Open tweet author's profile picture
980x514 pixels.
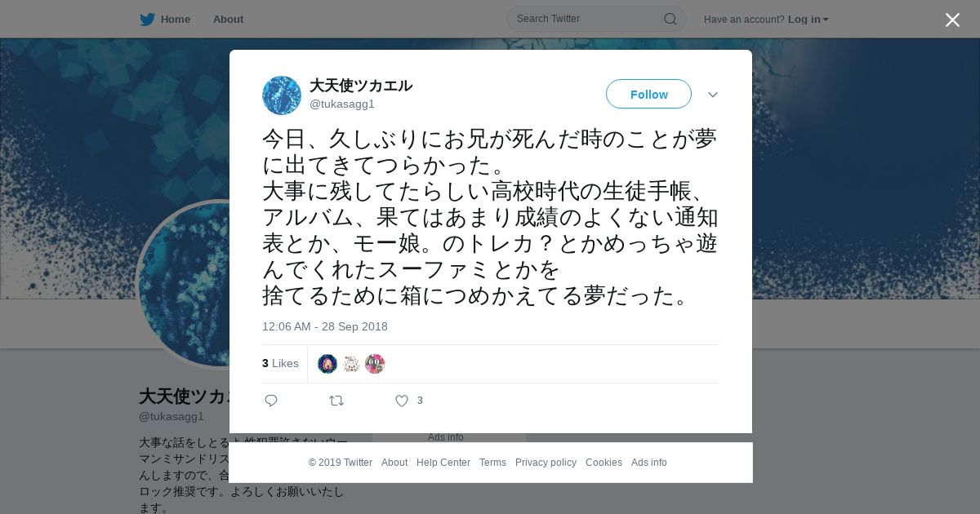(x=282, y=95)
